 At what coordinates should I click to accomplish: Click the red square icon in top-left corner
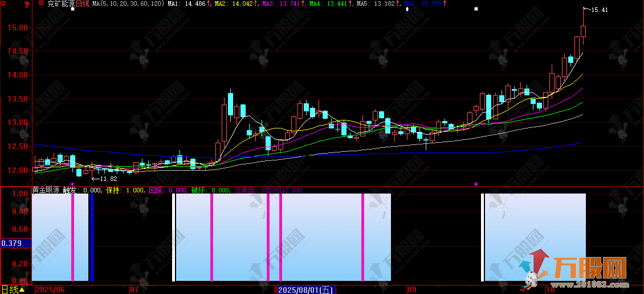3,4
